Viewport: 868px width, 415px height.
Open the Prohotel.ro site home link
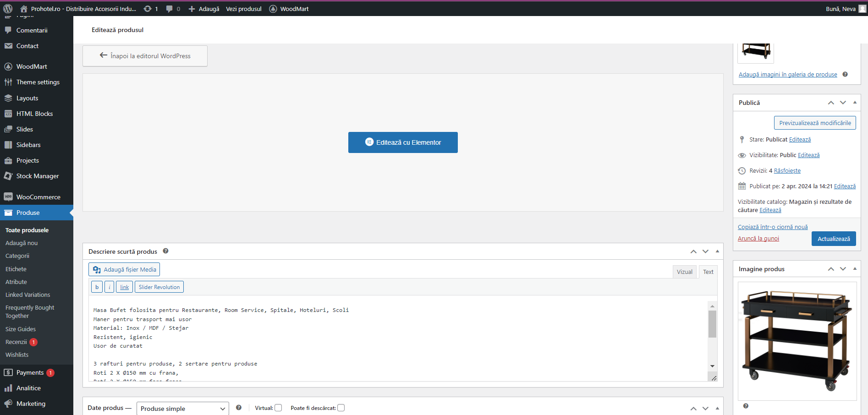click(x=78, y=9)
